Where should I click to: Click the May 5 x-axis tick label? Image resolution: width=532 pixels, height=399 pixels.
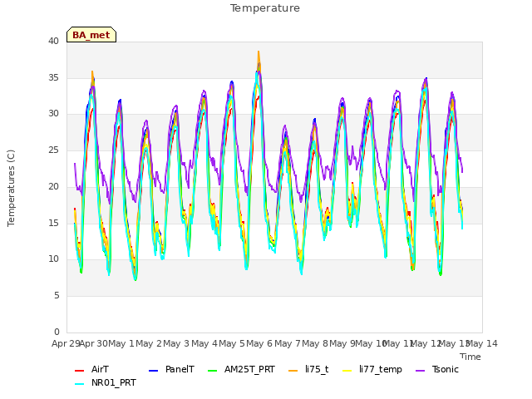tap(232, 343)
